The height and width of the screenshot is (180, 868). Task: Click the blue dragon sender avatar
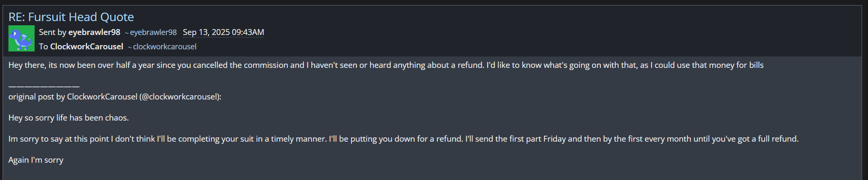[22, 38]
